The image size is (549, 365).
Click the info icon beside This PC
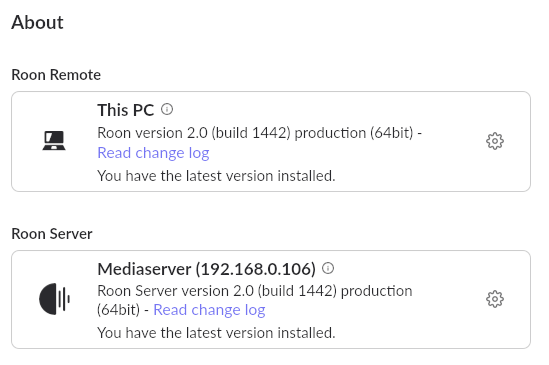[x=167, y=109]
